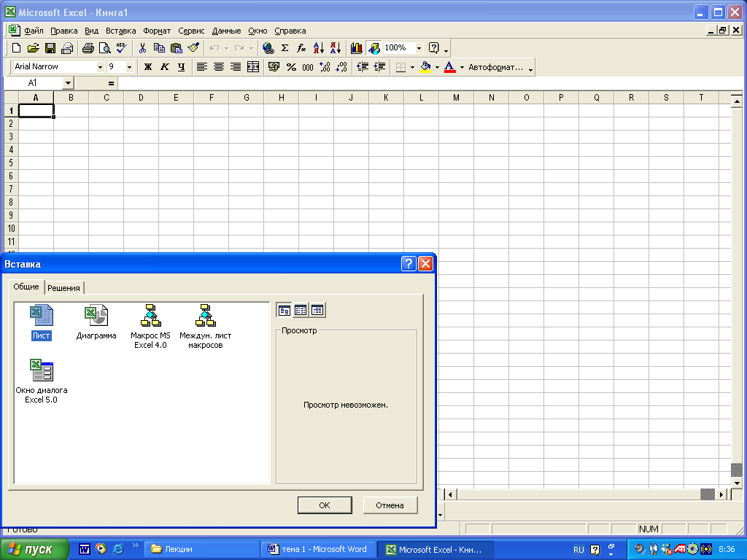Image resolution: width=747 pixels, height=560 pixels.
Task: Apply the red font color A
Action: coord(449,66)
